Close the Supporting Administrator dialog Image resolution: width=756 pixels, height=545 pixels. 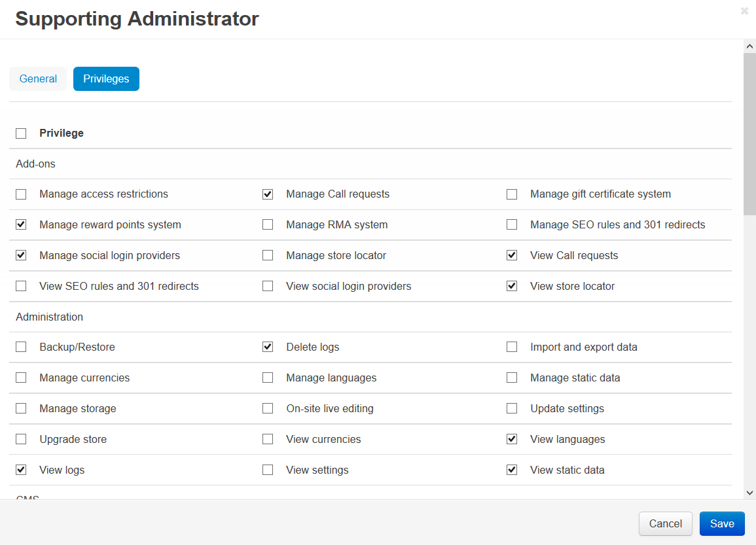tap(744, 11)
